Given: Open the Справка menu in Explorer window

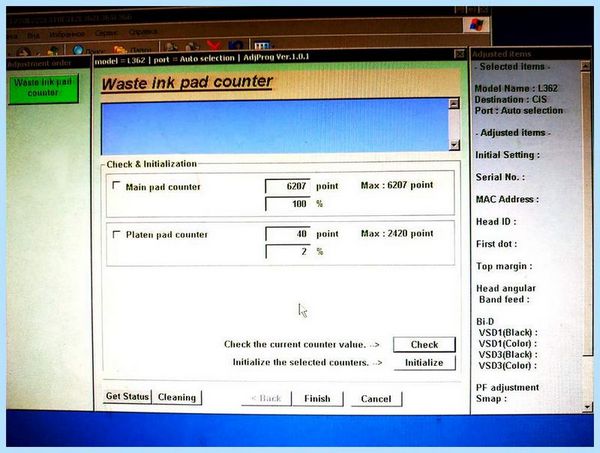Looking at the screenshot, I should pos(143,32).
